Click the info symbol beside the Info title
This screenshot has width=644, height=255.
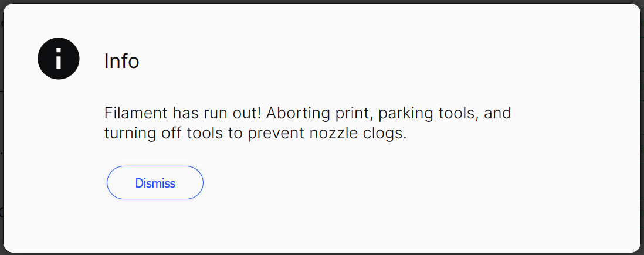58,58
